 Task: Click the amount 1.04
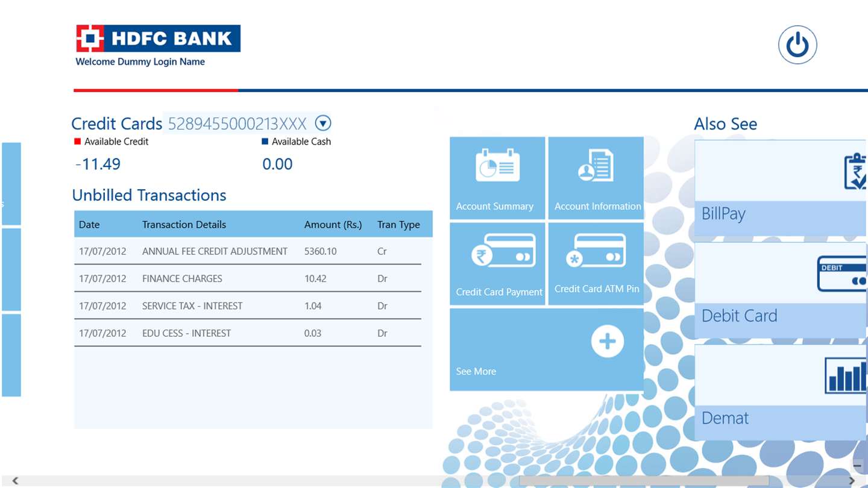(x=313, y=305)
